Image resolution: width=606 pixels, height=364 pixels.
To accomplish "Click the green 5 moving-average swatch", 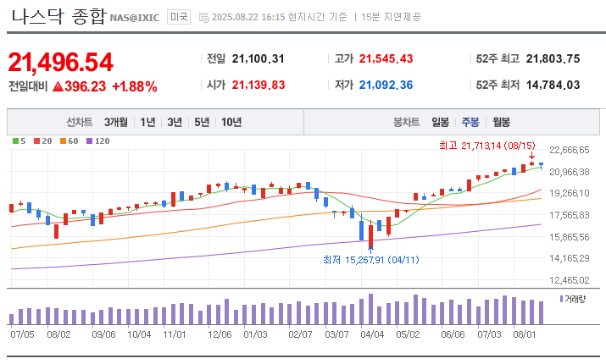I will coord(15,141).
